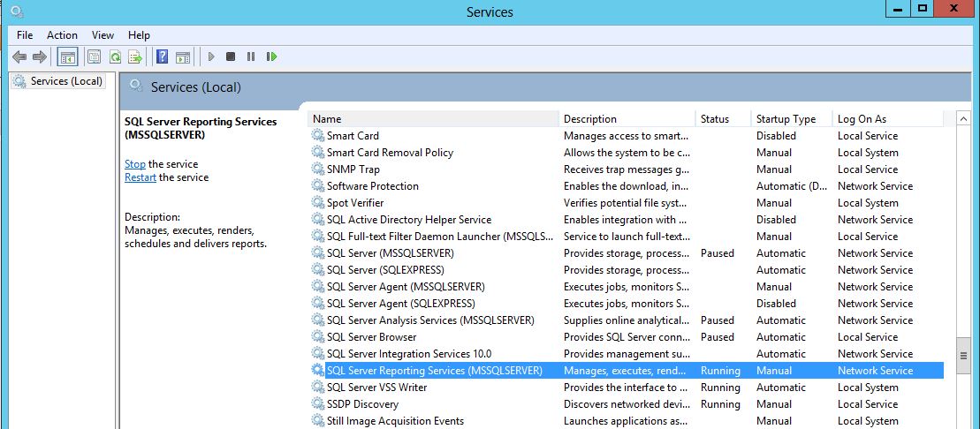Sort by the Name column header
This screenshot has height=429, width=980.
[433, 118]
